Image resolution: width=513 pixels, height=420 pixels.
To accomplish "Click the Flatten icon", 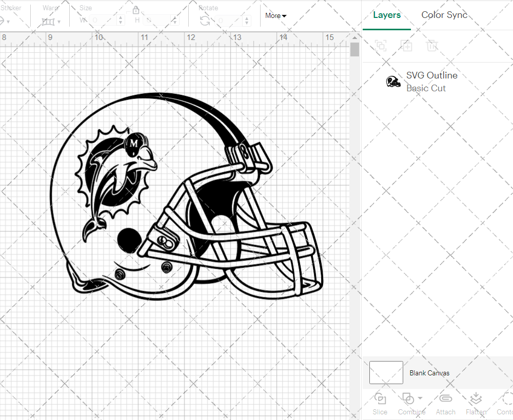I will click(x=476, y=403).
